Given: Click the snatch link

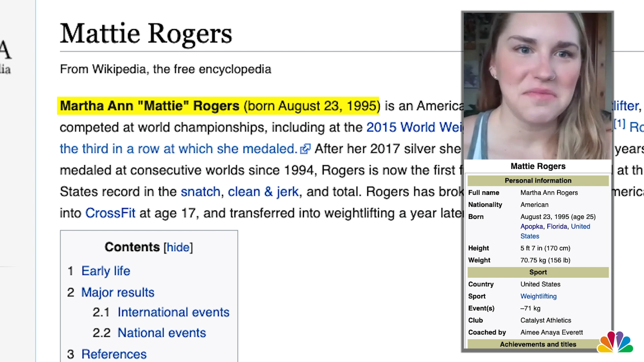Looking at the screenshot, I should (200, 191).
